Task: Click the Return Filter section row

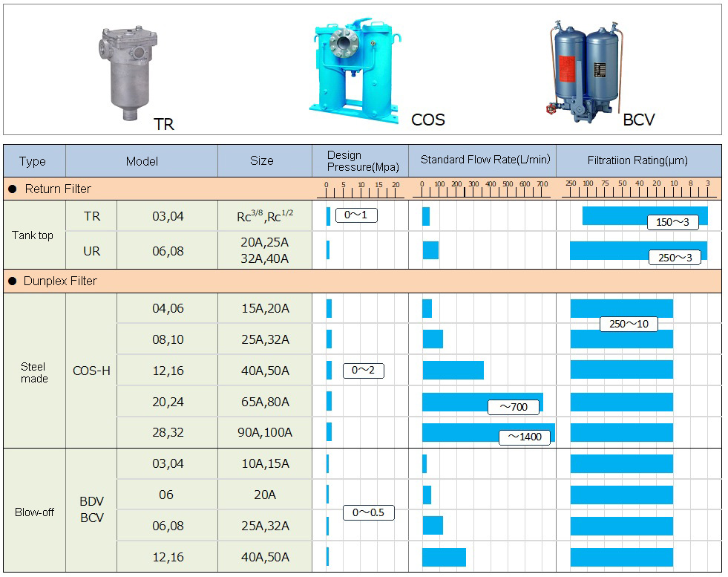Action: click(x=58, y=189)
